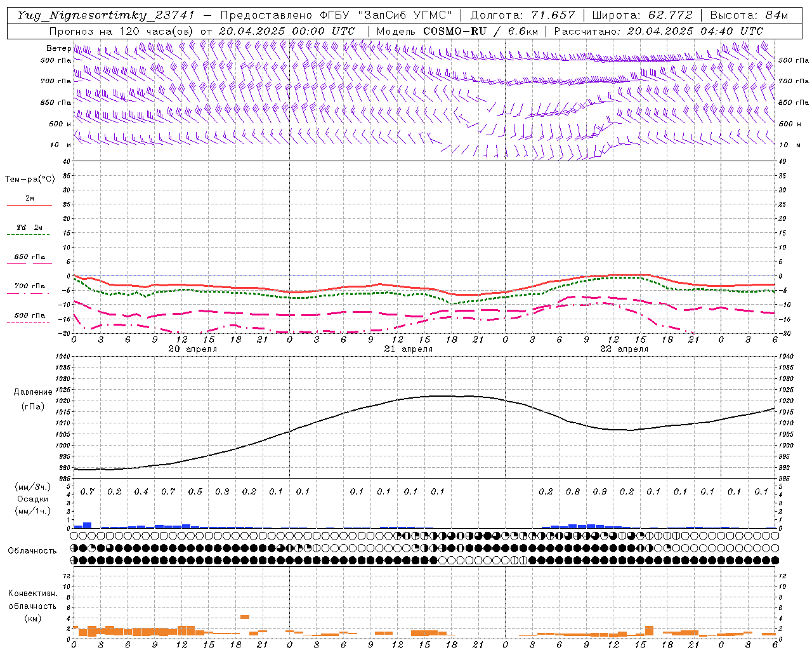Click the 0.3 precipitation value
812x650 pixels.
[222, 492]
